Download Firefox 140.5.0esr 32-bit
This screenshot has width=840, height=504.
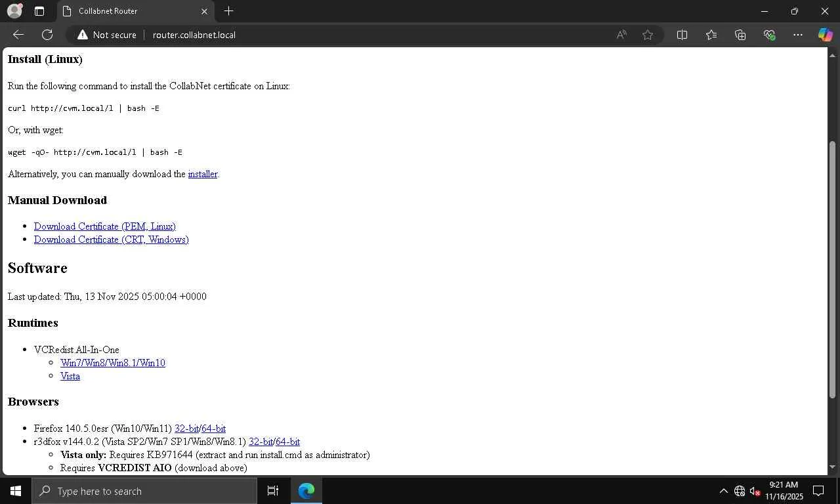186,429
